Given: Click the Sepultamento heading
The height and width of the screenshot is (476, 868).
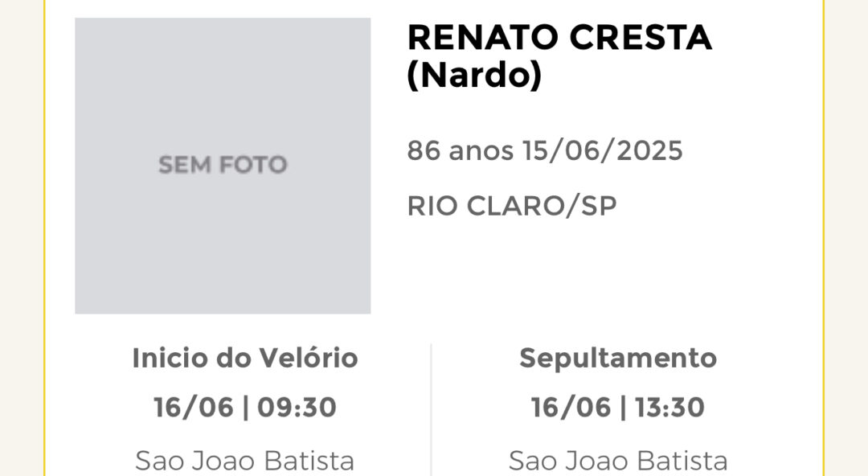Looking at the screenshot, I should click(618, 359).
